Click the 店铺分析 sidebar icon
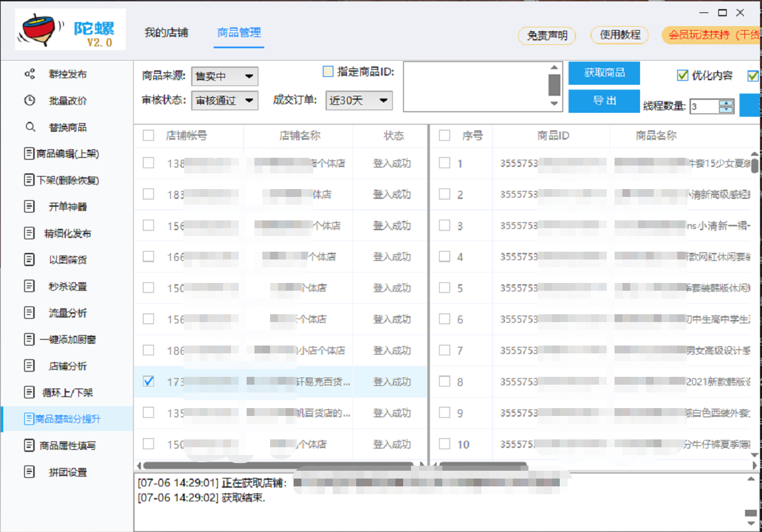762x532 pixels. coord(29,366)
